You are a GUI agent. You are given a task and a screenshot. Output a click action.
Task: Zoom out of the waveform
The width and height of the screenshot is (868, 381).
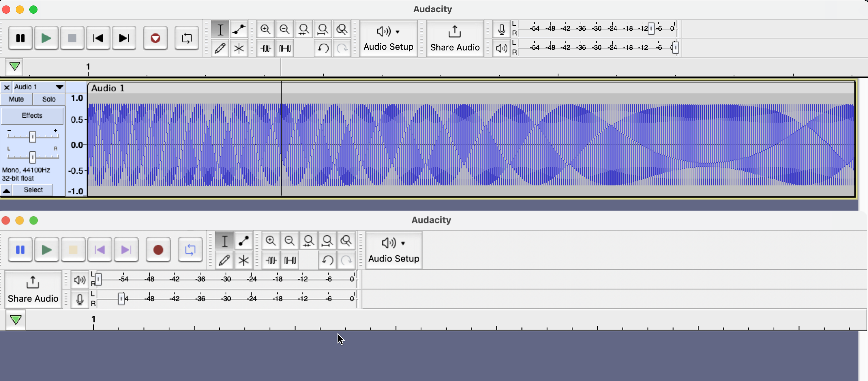285,29
